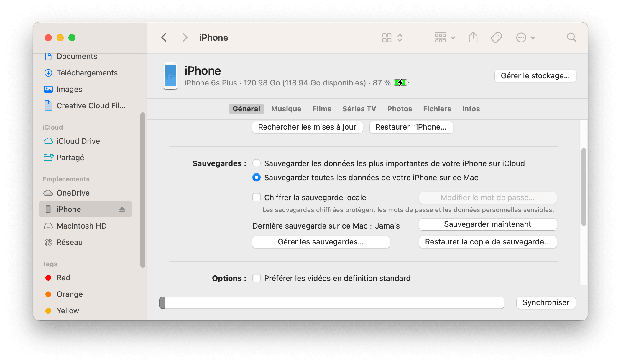The image size is (621, 364).
Task: Click the main content vertical scrollbar
Action: click(x=584, y=187)
